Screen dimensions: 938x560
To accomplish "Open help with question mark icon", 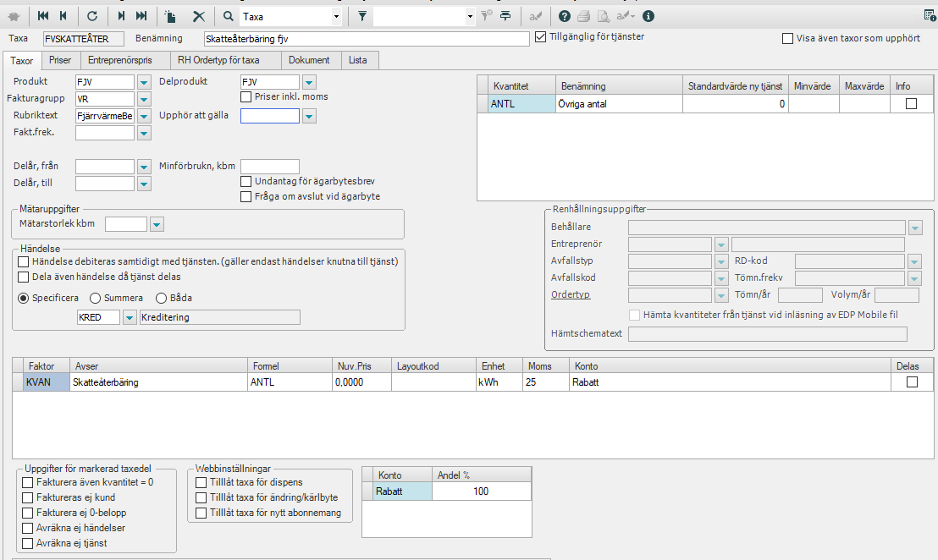I will tap(564, 16).
